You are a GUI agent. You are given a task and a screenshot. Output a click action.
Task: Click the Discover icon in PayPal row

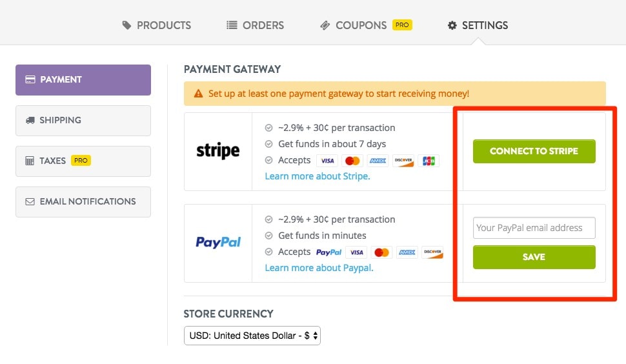click(432, 252)
